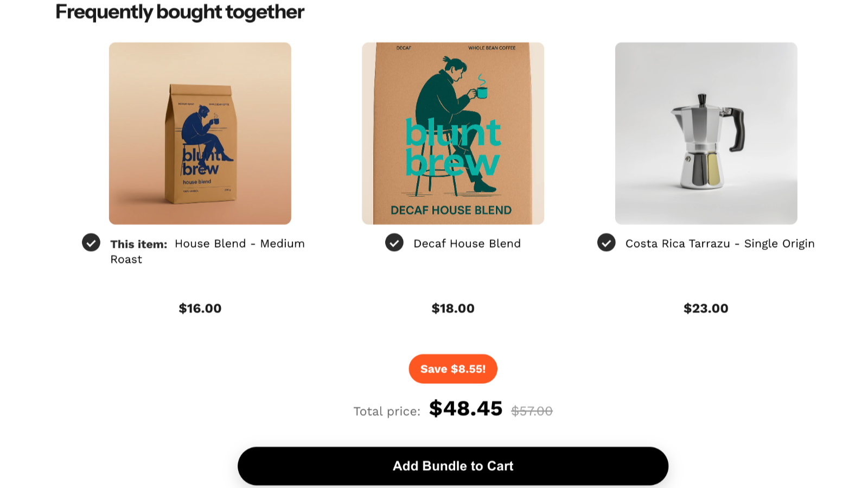Click the Frequently bought together heading
The width and height of the screenshot is (868, 488).
180,11
